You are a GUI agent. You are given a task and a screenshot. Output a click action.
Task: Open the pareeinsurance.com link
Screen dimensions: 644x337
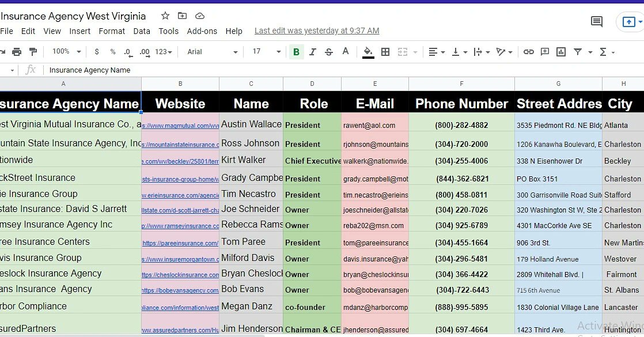click(x=180, y=243)
